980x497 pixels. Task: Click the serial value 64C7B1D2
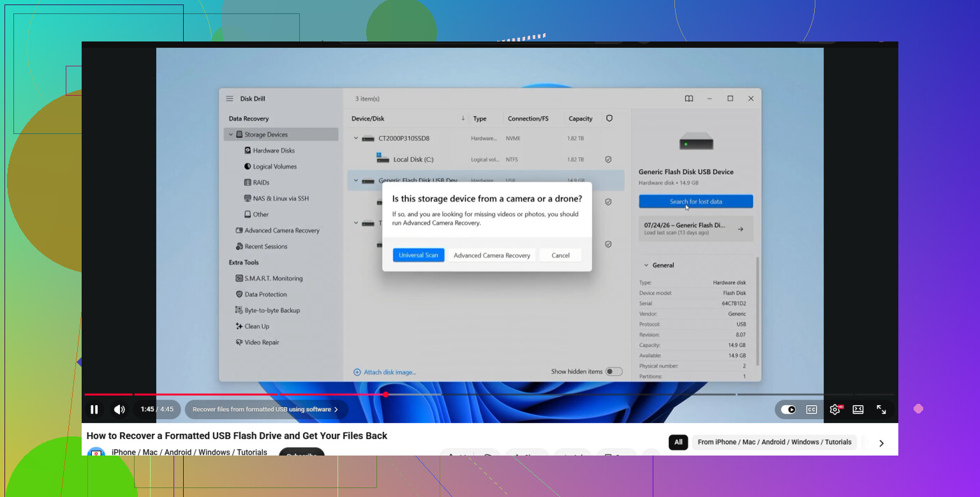[x=734, y=304]
